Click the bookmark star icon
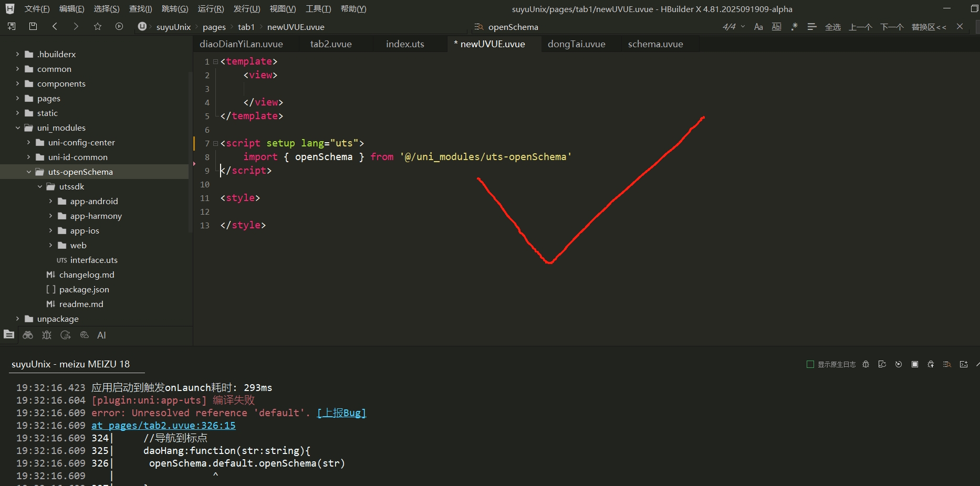Viewport: 980px width, 486px height. click(97, 26)
